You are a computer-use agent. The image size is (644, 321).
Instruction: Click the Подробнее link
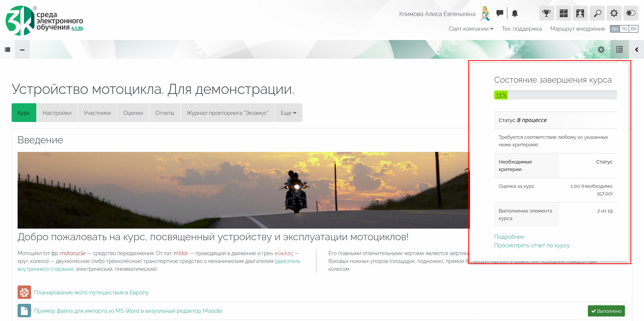[509, 237]
